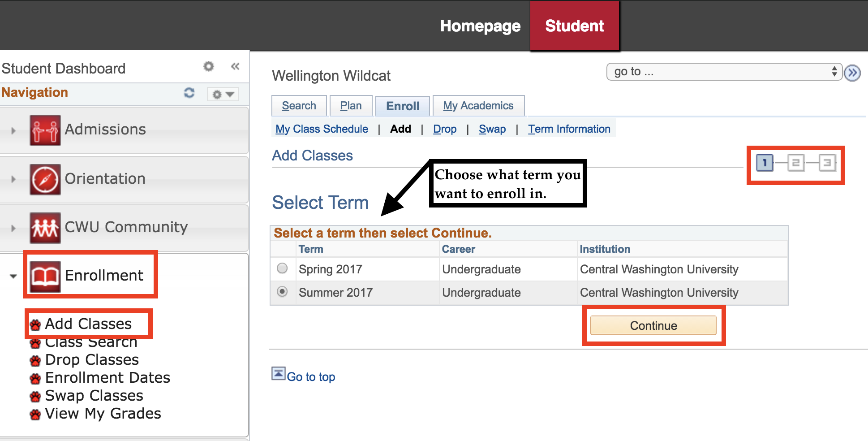Open the go to dropdown menu
This screenshot has height=441, width=868.
coord(724,72)
